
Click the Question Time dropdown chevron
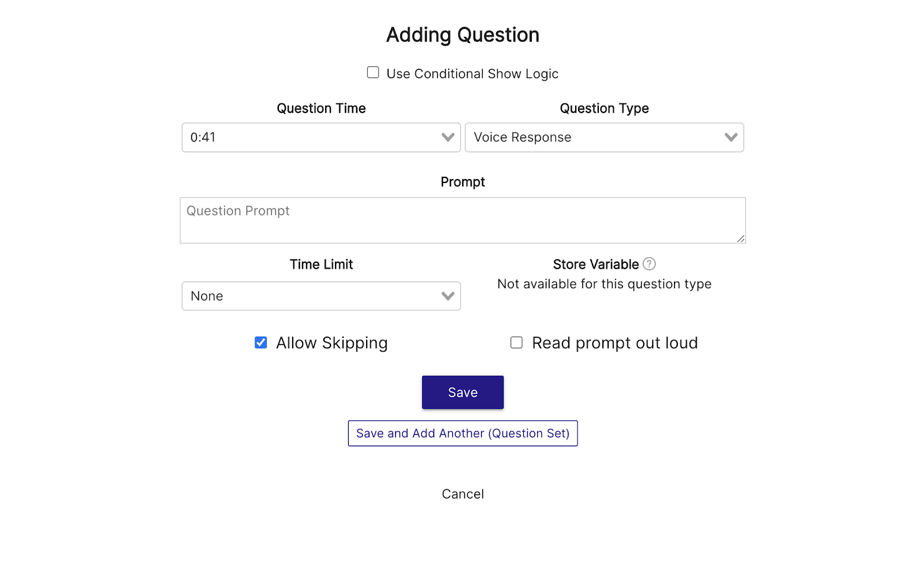click(x=446, y=137)
